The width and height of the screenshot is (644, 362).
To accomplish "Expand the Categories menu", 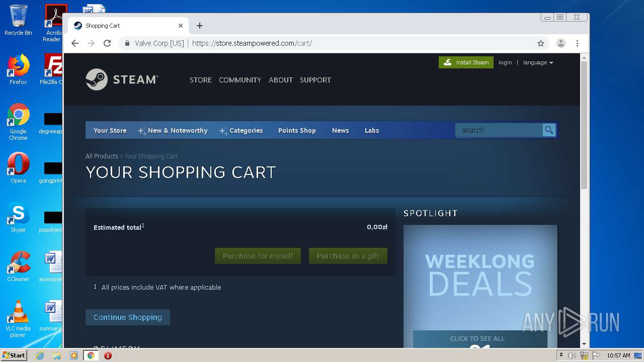I will click(x=241, y=130).
